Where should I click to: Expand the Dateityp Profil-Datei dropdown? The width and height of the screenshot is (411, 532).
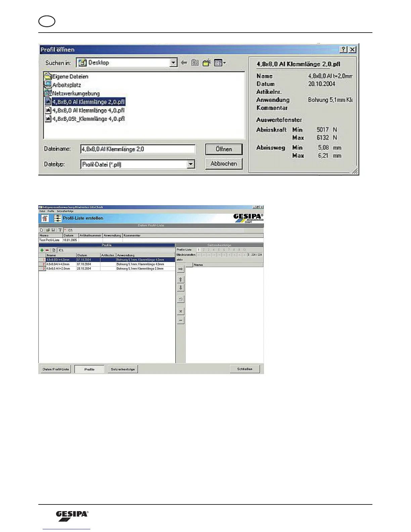click(191, 164)
